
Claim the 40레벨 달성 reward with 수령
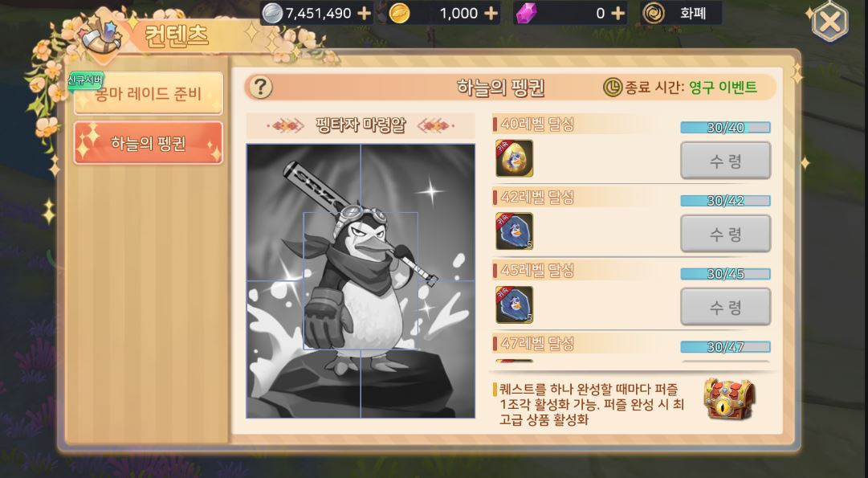(725, 161)
